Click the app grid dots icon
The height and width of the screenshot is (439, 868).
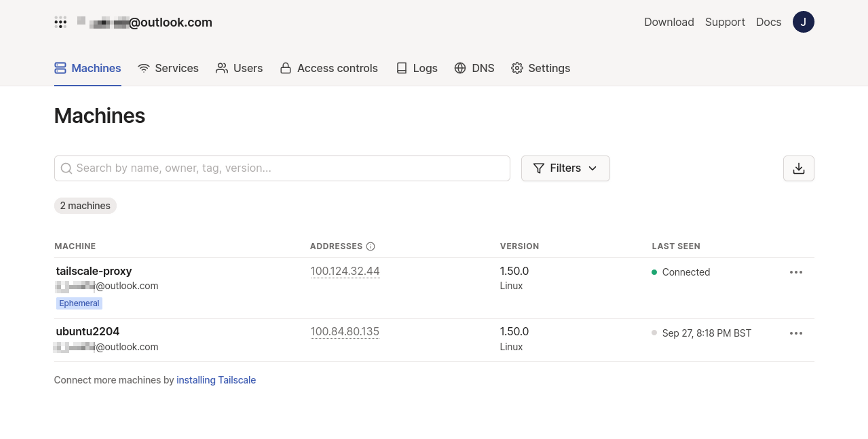coord(60,22)
